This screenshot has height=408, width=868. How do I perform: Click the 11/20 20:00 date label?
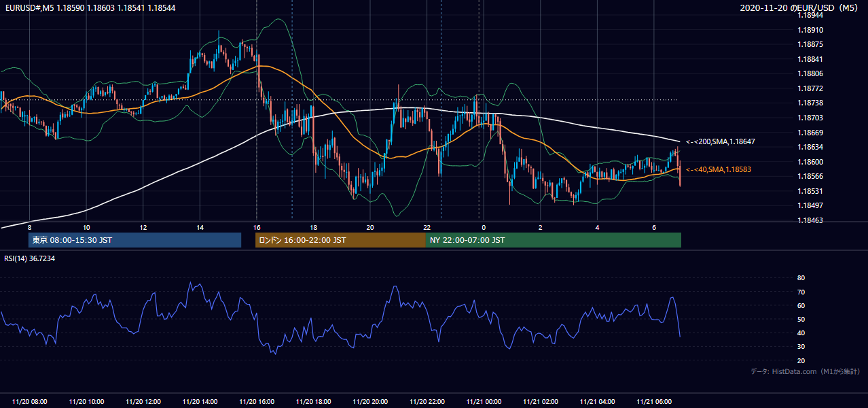(370, 402)
